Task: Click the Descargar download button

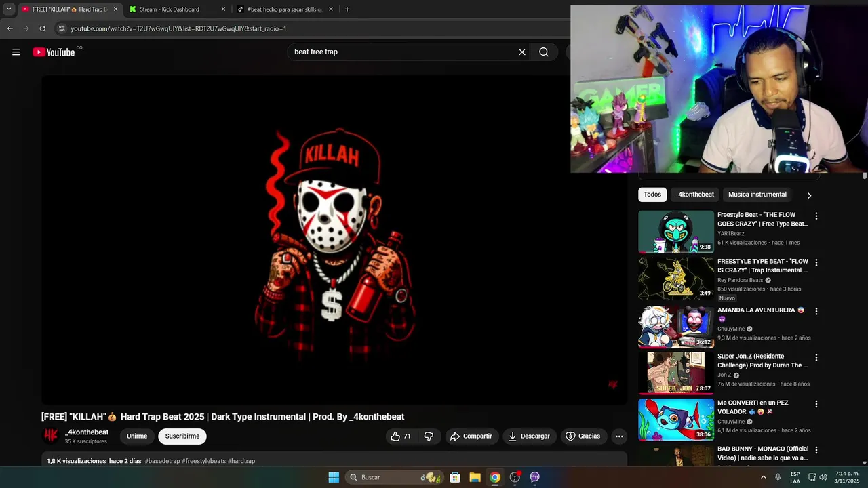Action: point(530,436)
